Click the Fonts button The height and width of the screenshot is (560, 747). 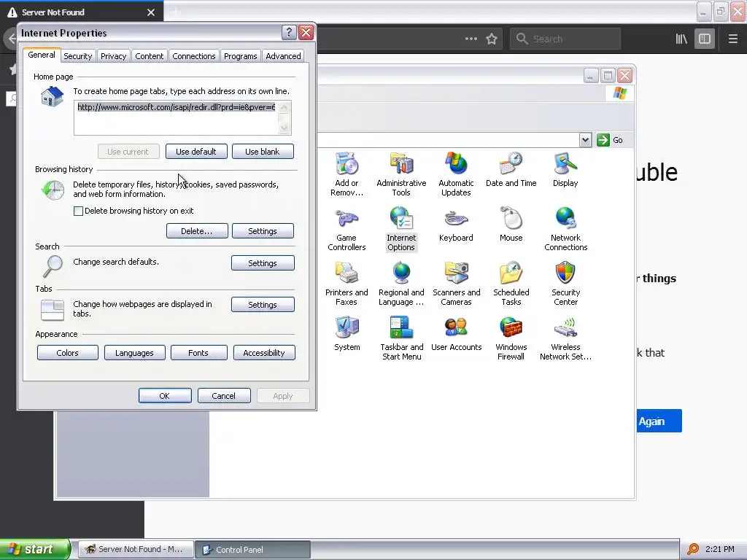pos(198,353)
